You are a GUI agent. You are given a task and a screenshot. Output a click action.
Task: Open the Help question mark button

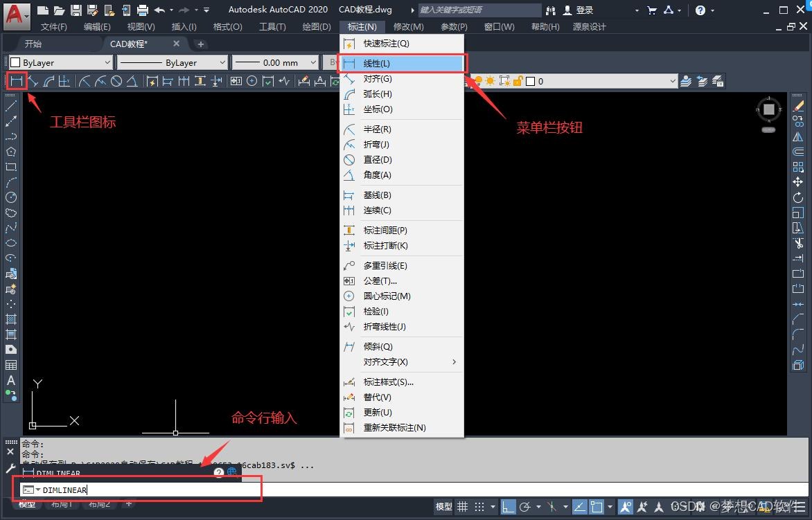coord(700,10)
